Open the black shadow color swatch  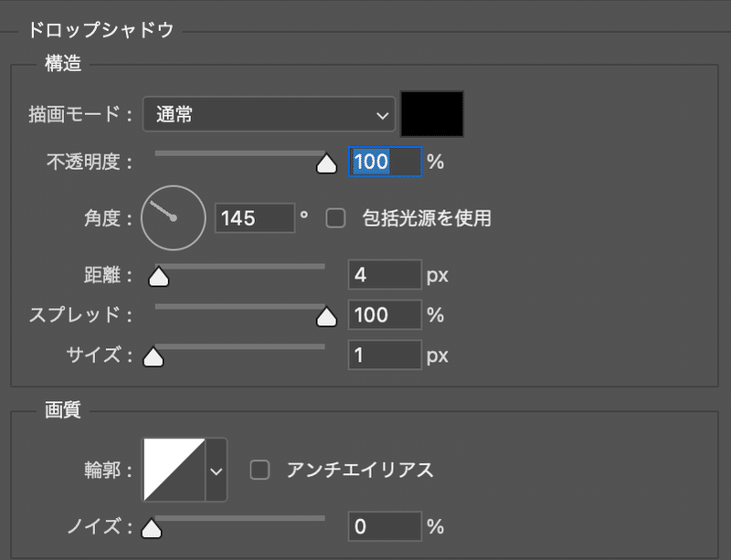pyautogui.click(x=432, y=114)
